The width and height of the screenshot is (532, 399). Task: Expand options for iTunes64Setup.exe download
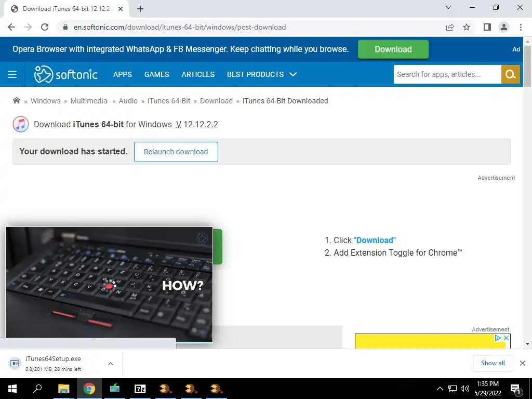111,364
